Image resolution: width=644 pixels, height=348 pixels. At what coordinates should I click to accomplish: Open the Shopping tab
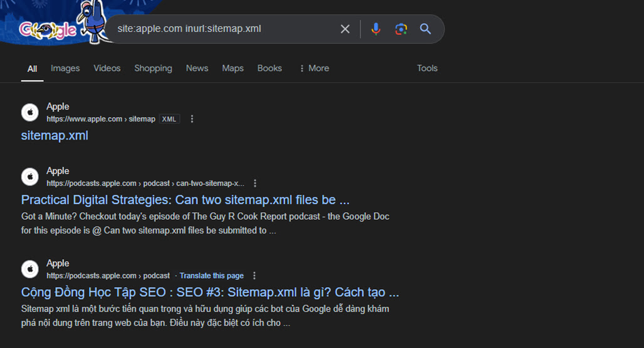[153, 68]
